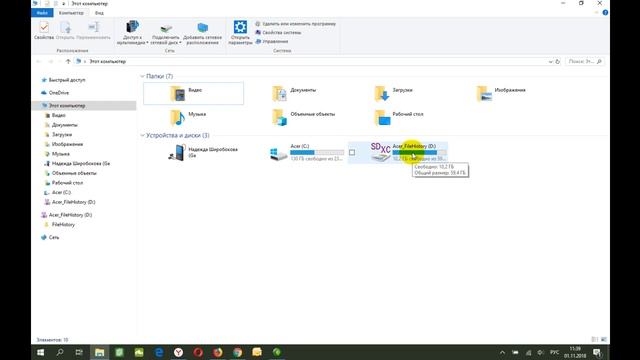Select FileHistory folder in navigation pane
This screenshot has width=640, height=360.
[63, 224]
